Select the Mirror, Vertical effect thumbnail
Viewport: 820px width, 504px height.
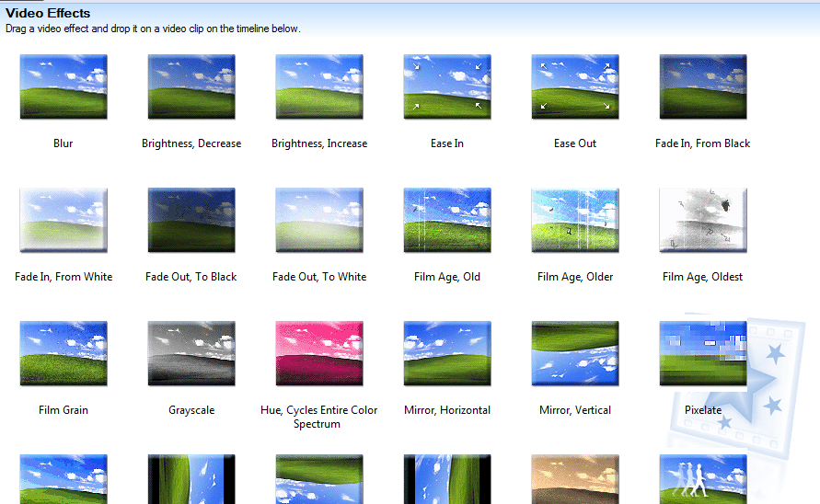click(x=575, y=353)
